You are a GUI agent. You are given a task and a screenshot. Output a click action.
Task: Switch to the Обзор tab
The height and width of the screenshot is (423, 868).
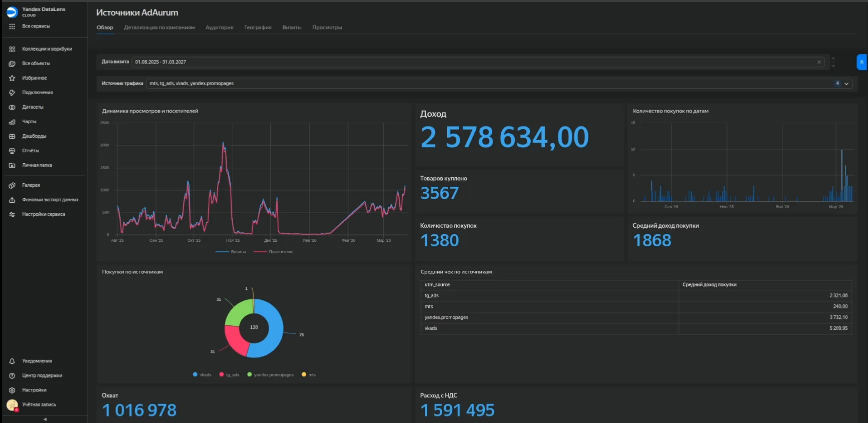pyautogui.click(x=105, y=28)
